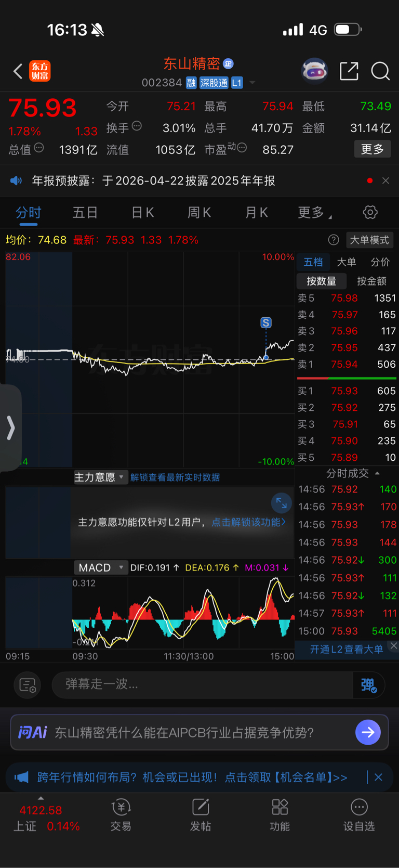Tap the 卖5 75.98 order row
Image resolution: width=399 pixels, height=868 pixels.
(x=347, y=298)
